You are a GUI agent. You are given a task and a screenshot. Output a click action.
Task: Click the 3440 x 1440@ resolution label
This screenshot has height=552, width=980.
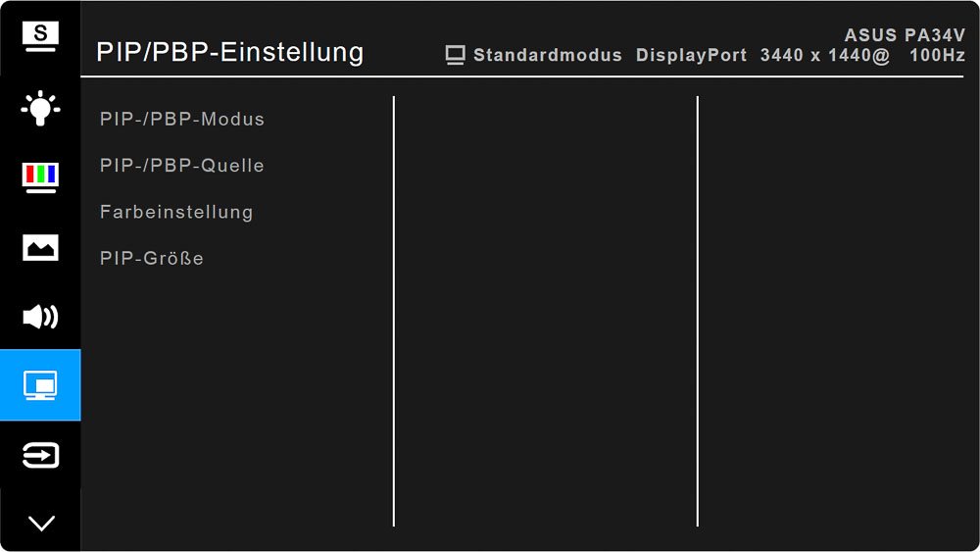pos(825,55)
